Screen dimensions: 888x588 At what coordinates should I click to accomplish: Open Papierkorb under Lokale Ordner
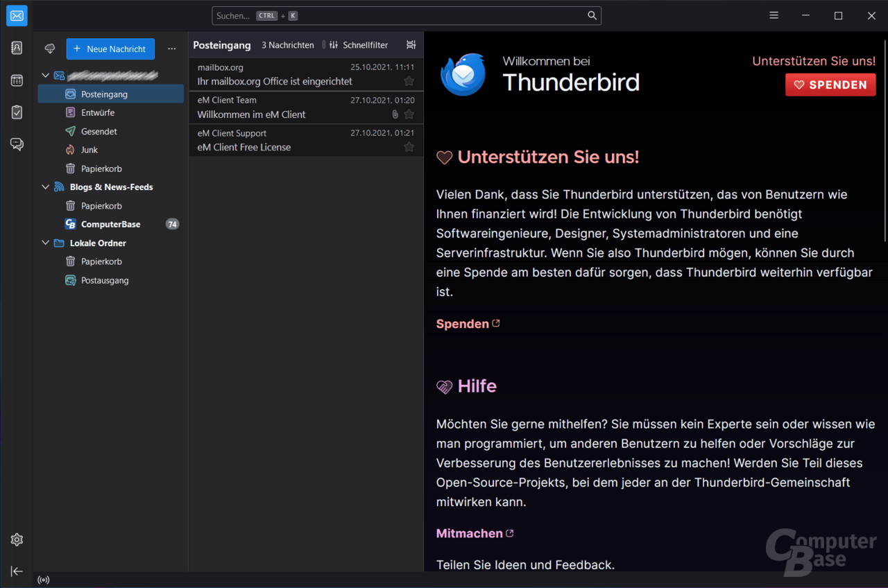pyautogui.click(x=111, y=262)
